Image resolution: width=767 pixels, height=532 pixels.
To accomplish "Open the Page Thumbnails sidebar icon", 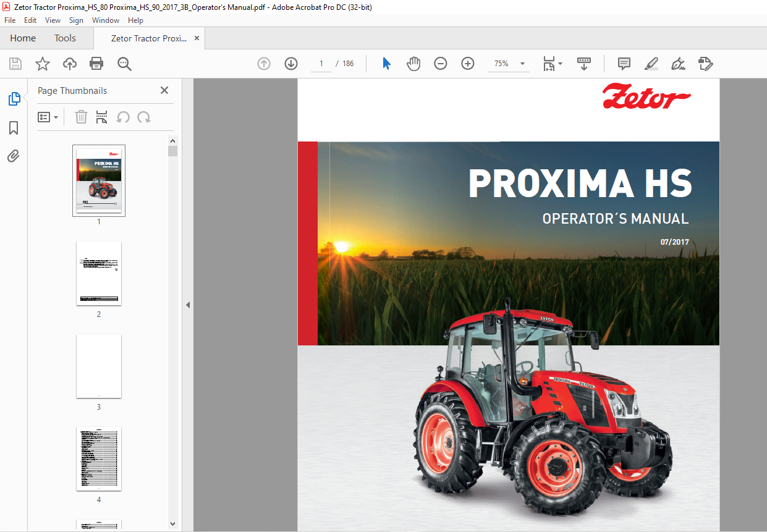I will pyautogui.click(x=14, y=99).
